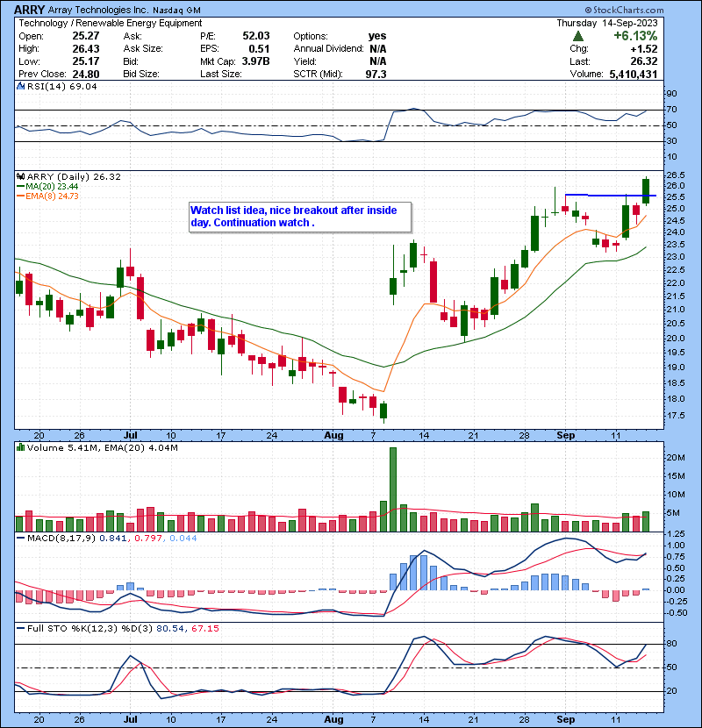Click the orange EMA(8) legend marker
This screenshot has width=702, height=728.
pyautogui.click(x=19, y=196)
